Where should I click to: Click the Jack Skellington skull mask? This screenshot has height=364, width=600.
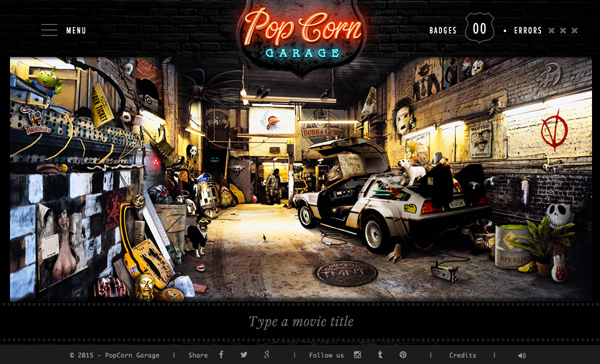coord(559,215)
